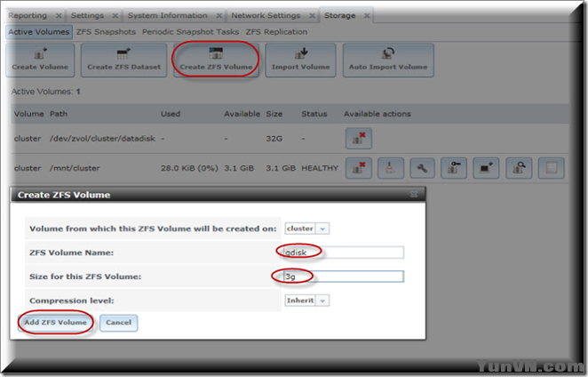Click the scrub (broom) icon for /mnt/cluster
Viewport: 588px width, 377px height.
click(x=391, y=168)
